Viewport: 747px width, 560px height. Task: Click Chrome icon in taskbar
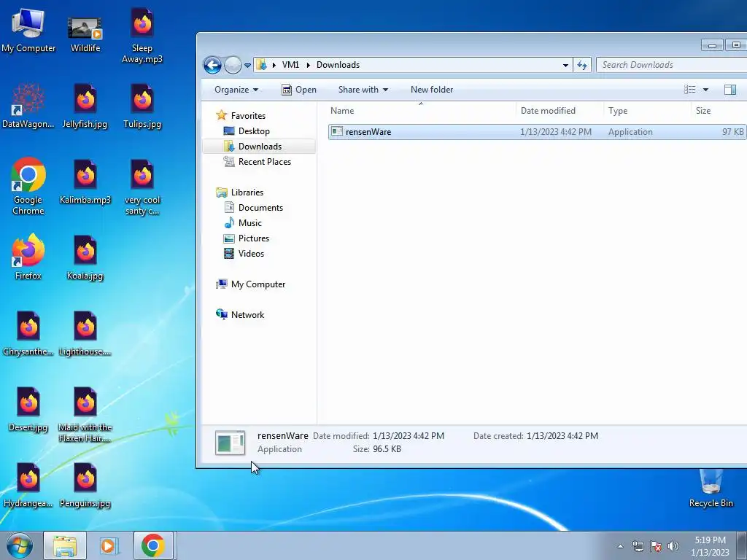153,545
